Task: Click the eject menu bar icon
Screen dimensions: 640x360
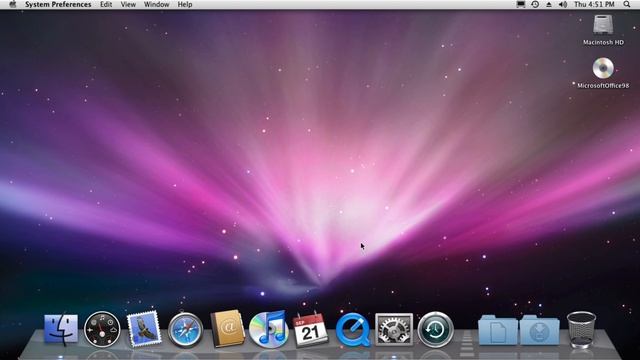Action: (549, 4)
